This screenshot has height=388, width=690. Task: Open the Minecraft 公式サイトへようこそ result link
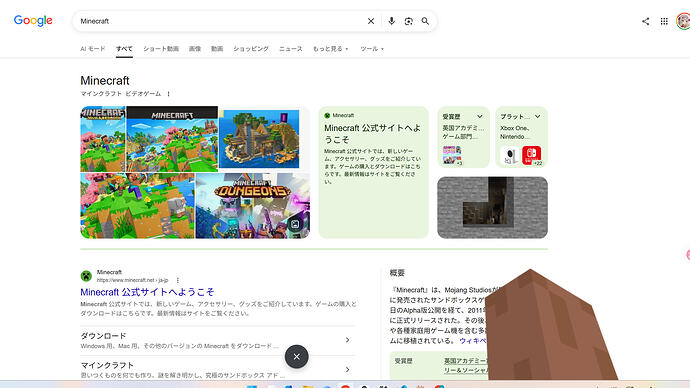pyautogui.click(x=147, y=292)
